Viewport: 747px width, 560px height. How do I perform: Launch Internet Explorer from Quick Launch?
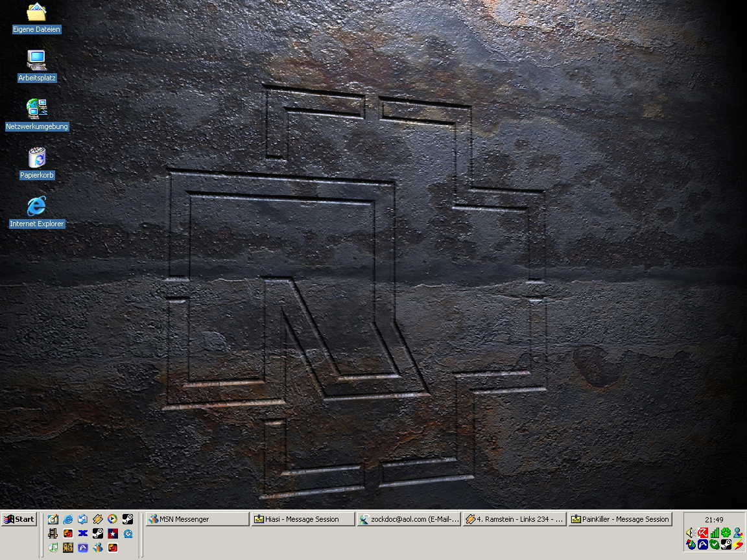[x=67, y=519]
